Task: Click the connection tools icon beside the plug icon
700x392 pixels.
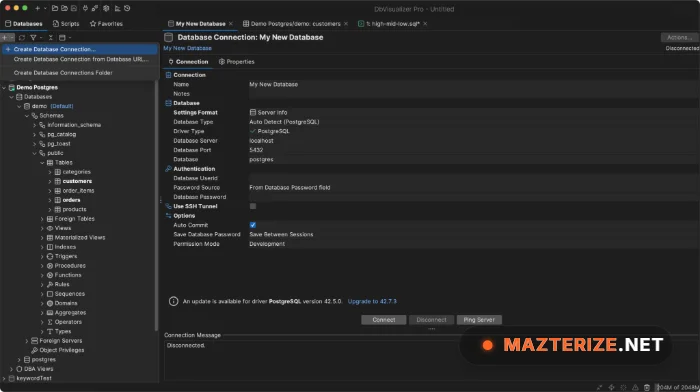Action: (x=95, y=8)
